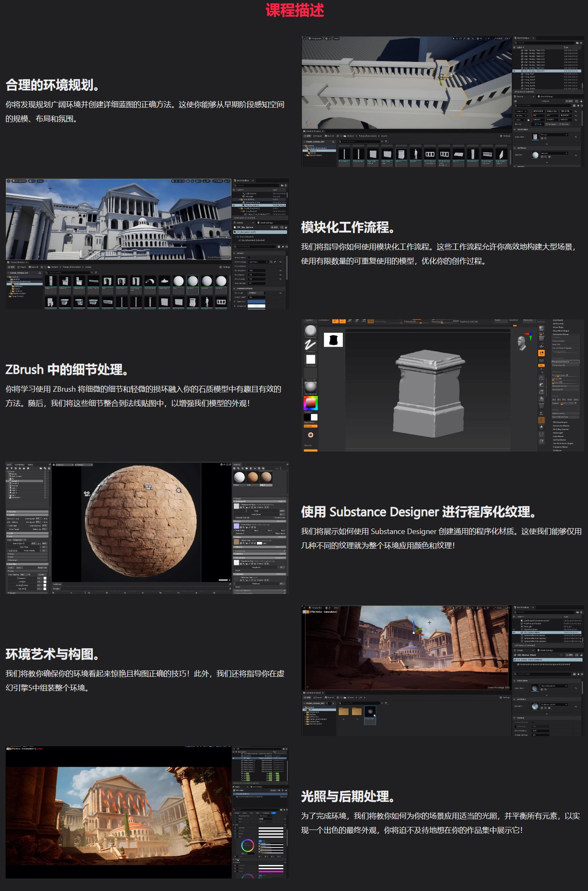Screen dimensions: 588x891
Task: Click Lit view mode button in grey-city viewport
Action: click(32, 181)
